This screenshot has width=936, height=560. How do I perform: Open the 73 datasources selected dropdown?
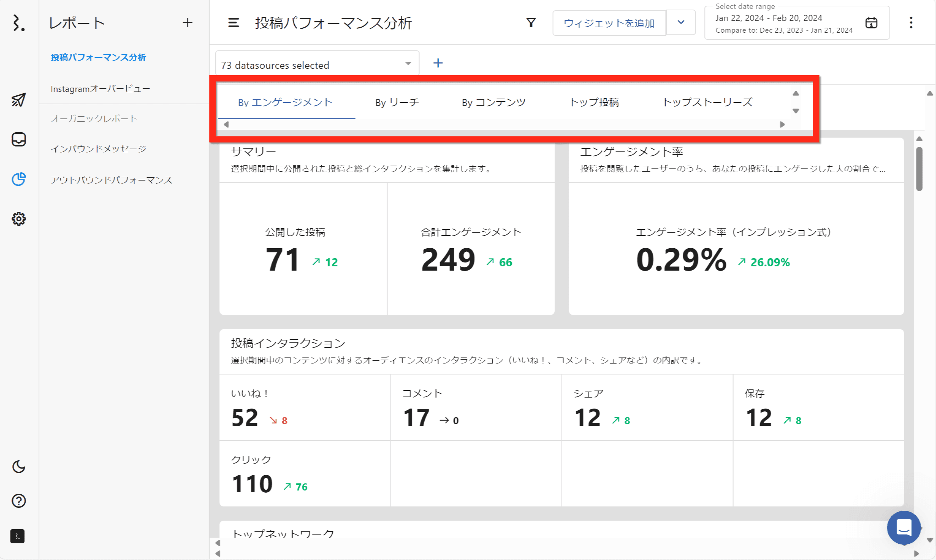coord(317,63)
